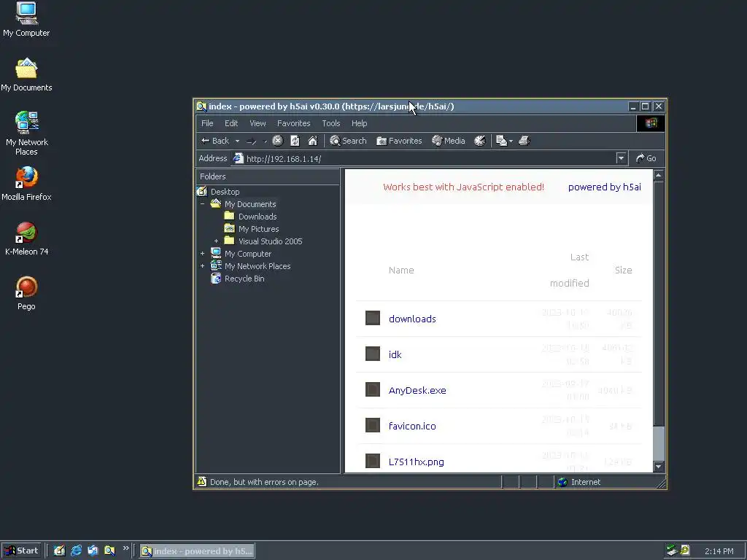Click the Show Desktop quick launch icon
Viewport: 747px width, 560px height.
[59, 551]
